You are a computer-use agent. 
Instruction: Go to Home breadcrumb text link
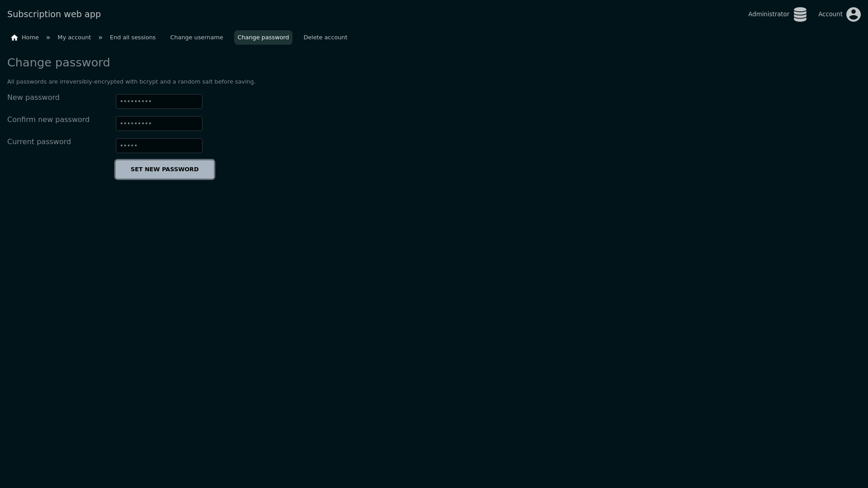click(x=30, y=38)
